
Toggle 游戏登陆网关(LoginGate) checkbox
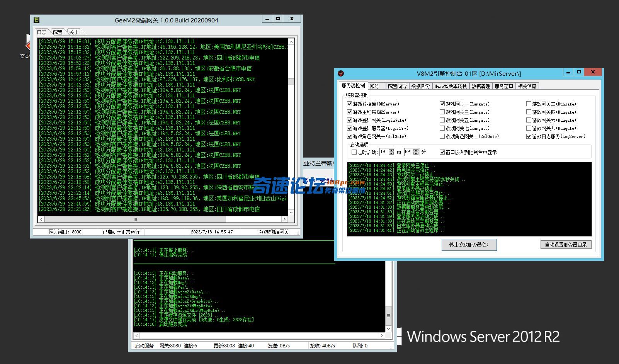pos(349,120)
